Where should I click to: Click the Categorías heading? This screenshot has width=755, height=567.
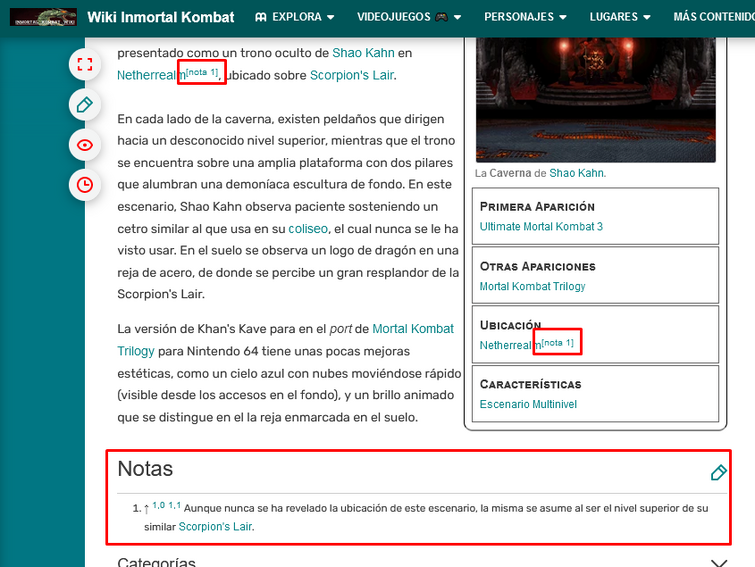click(156, 562)
